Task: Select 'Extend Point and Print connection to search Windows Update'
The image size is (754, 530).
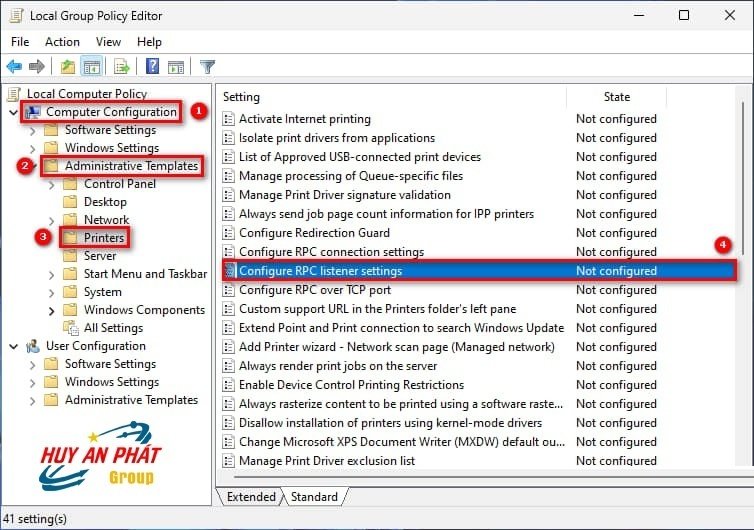Action: (402, 328)
